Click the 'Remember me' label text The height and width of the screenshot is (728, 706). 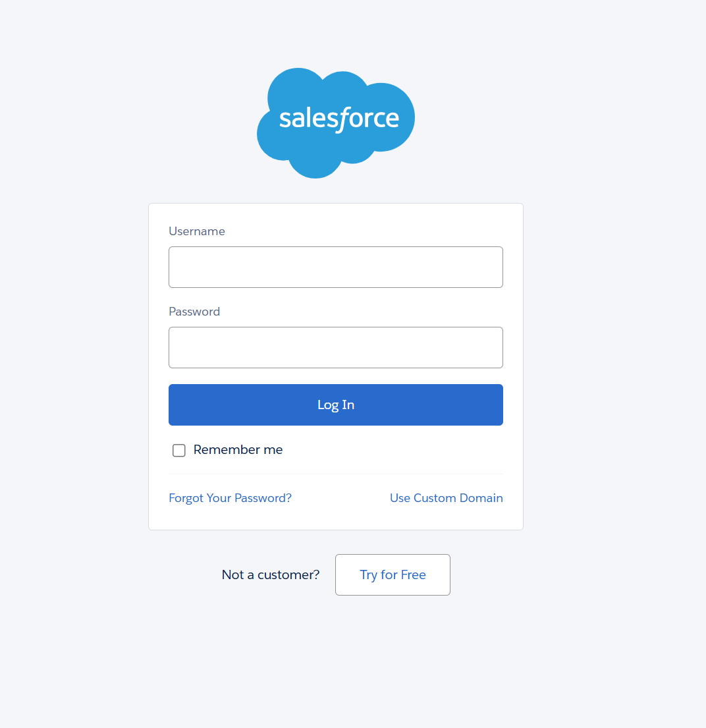click(x=238, y=449)
